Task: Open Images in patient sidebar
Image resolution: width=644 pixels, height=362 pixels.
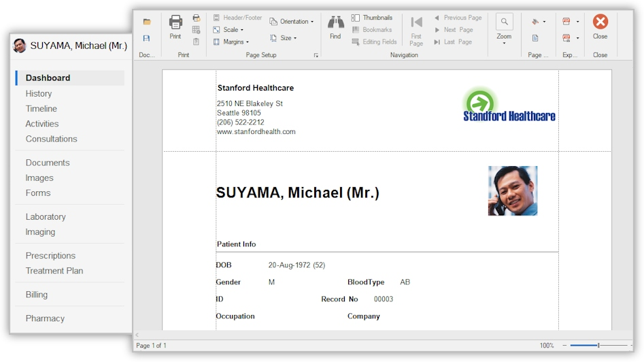Action: point(39,178)
